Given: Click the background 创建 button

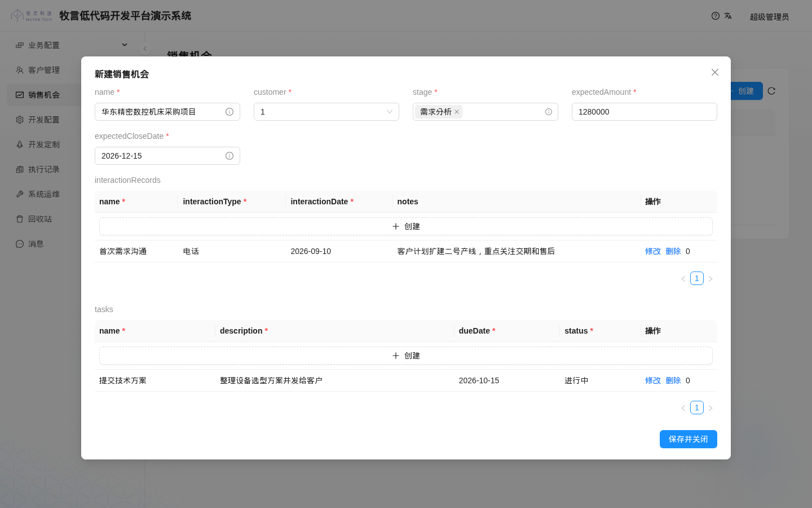Looking at the screenshot, I should click(x=747, y=91).
